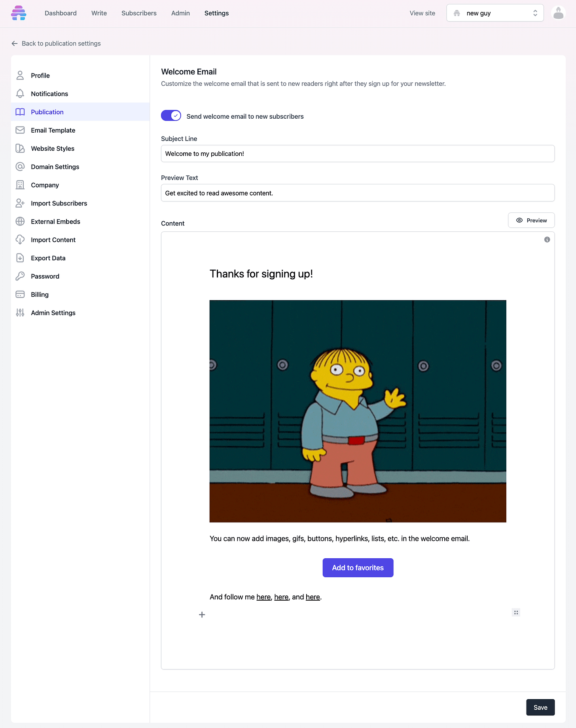Image resolution: width=576 pixels, height=728 pixels.
Task: Click the Preview button
Action: (x=531, y=220)
